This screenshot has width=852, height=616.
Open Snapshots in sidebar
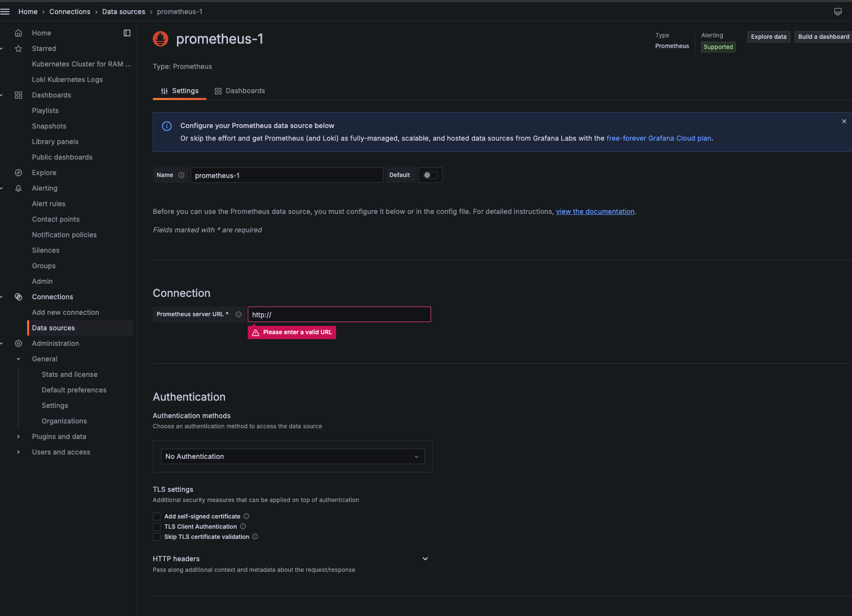point(49,126)
